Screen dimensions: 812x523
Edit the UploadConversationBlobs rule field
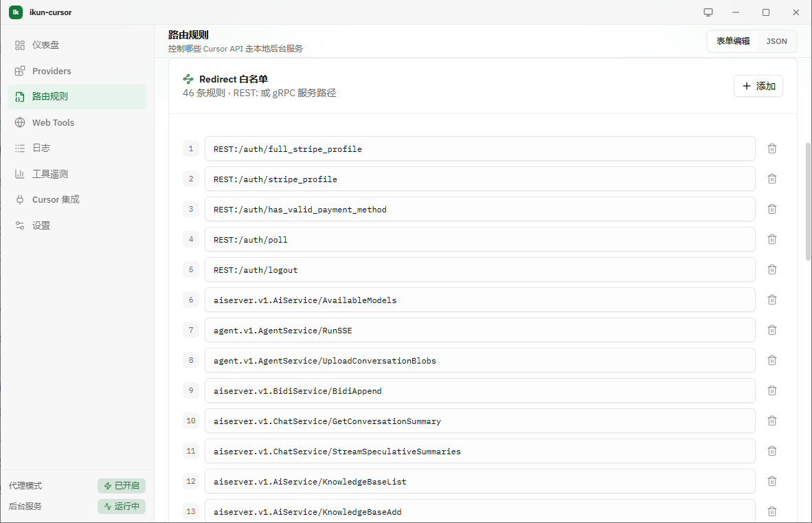(480, 360)
